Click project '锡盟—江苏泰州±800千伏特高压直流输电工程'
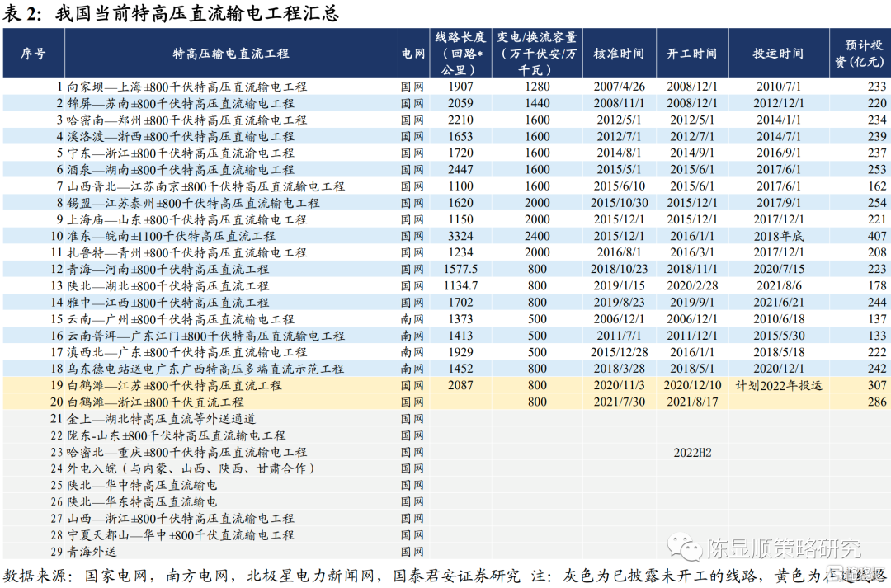Screen dimensions: 891x588 coord(193,203)
